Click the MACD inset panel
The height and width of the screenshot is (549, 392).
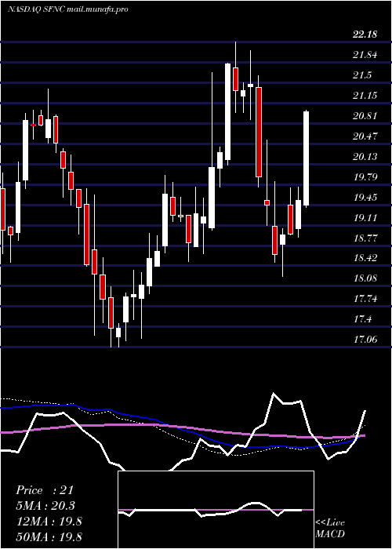(216, 510)
